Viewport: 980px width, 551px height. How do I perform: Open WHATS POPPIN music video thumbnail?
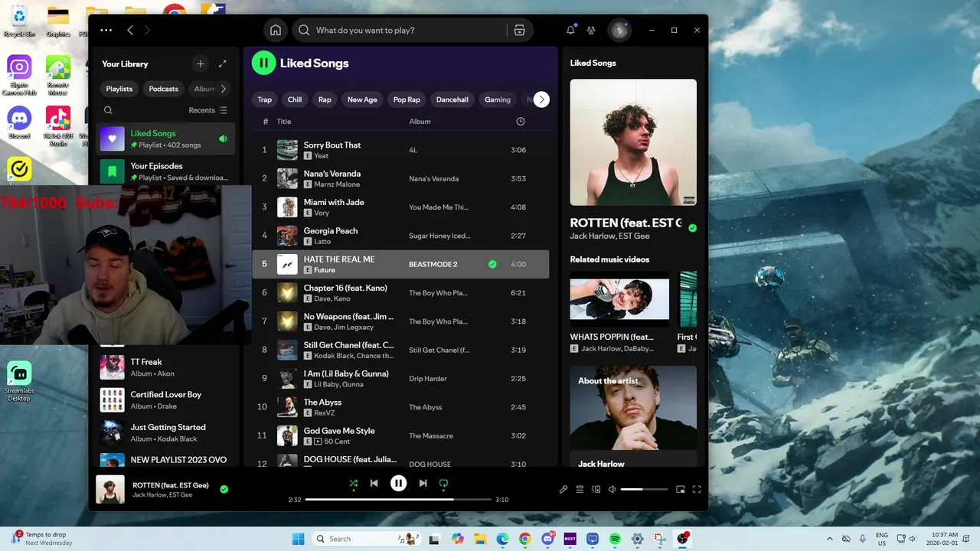pos(619,299)
